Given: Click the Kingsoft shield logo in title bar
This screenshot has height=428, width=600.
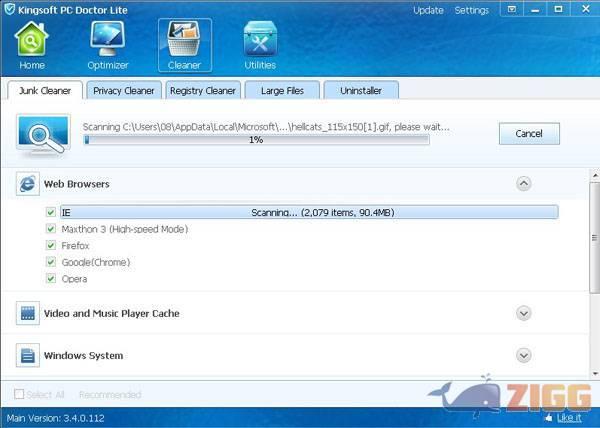Looking at the screenshot, I should [x=9, y=9].
